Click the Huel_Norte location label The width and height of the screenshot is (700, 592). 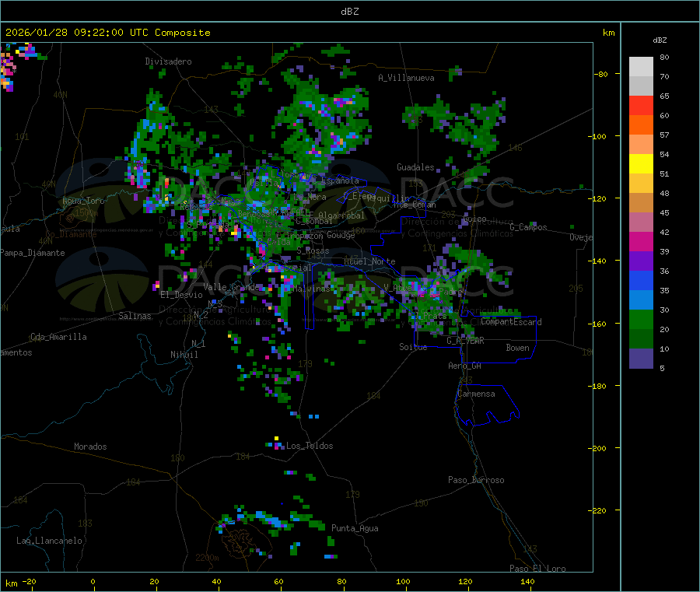(x=369, y=261)
